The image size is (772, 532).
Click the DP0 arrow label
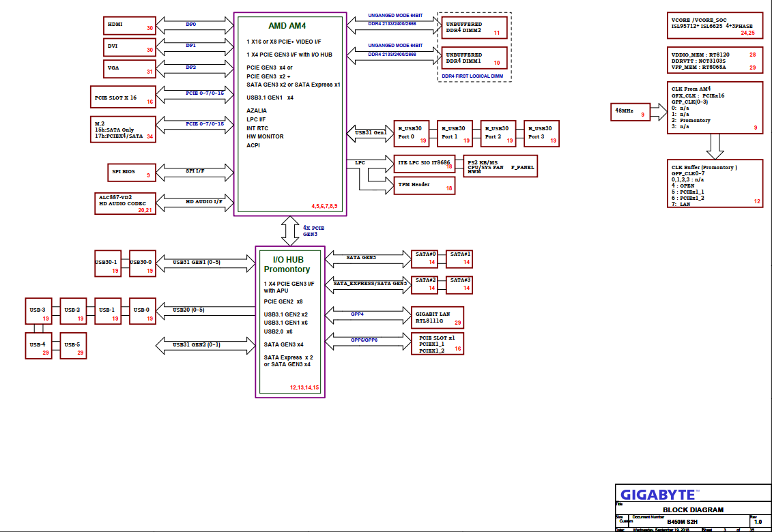click(190, 24)
